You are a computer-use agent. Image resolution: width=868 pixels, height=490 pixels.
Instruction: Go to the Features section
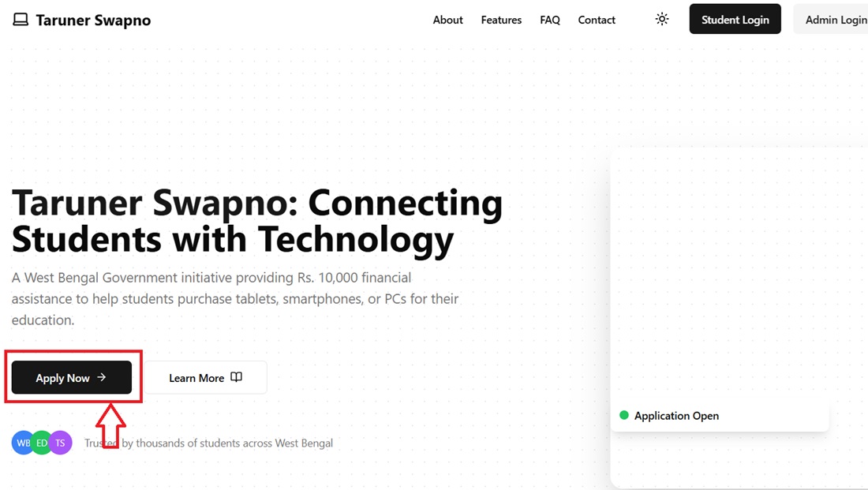pos(501,20)
